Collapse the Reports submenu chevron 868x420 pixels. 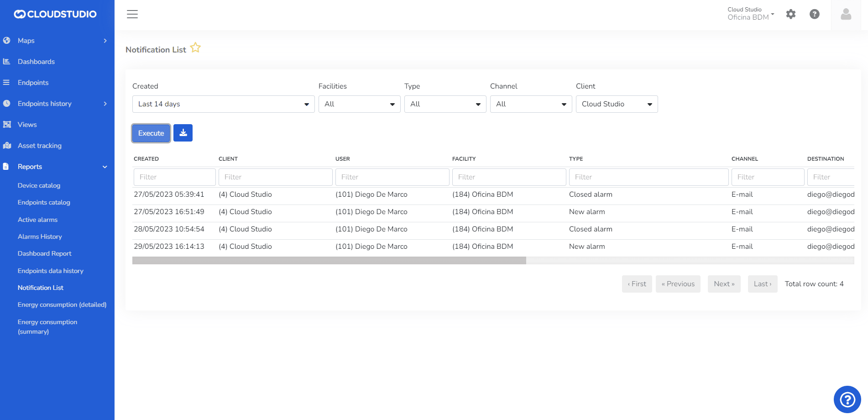click(x=105, y=167)
